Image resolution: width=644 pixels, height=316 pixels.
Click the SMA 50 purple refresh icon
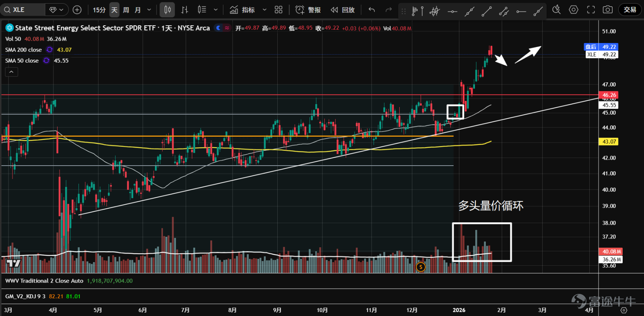(46, 61)
